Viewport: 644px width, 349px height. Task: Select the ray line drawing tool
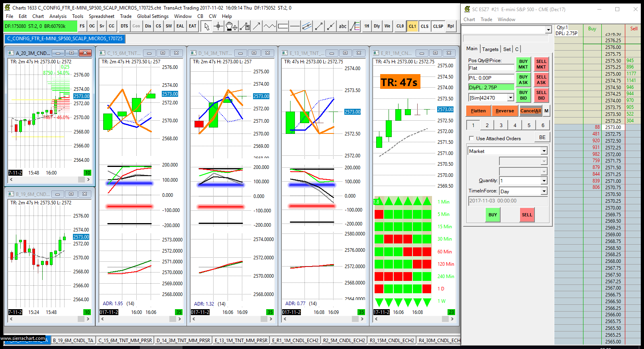319,26
